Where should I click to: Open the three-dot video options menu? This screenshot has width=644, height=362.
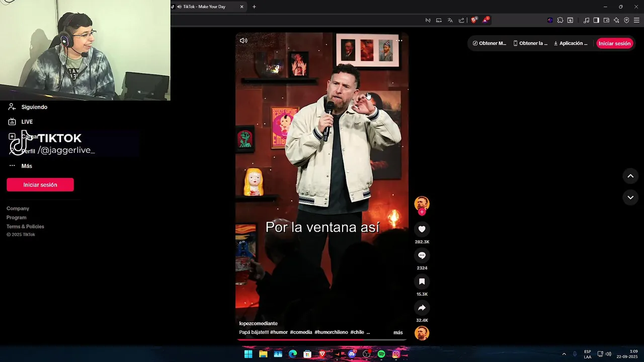[399, 41]
